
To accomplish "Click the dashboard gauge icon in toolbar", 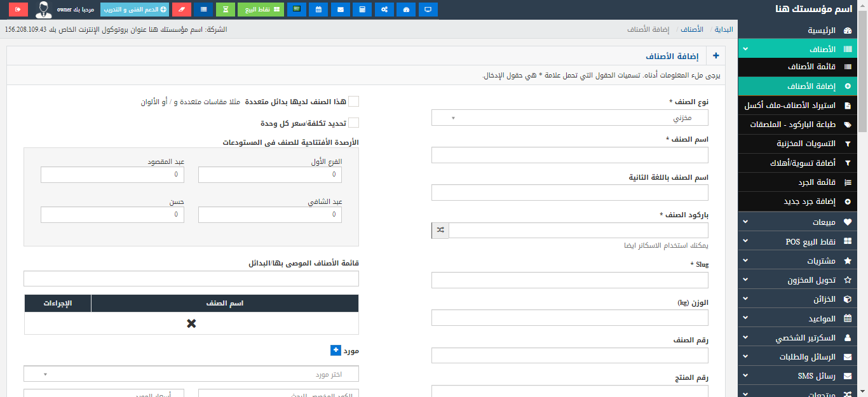I will [407, 10].
